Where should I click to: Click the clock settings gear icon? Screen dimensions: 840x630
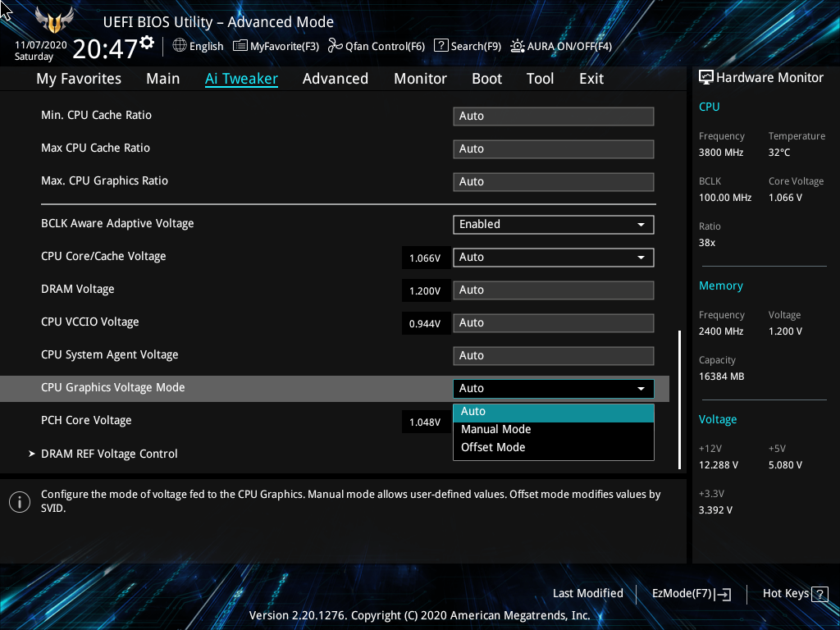click(148, 43)
